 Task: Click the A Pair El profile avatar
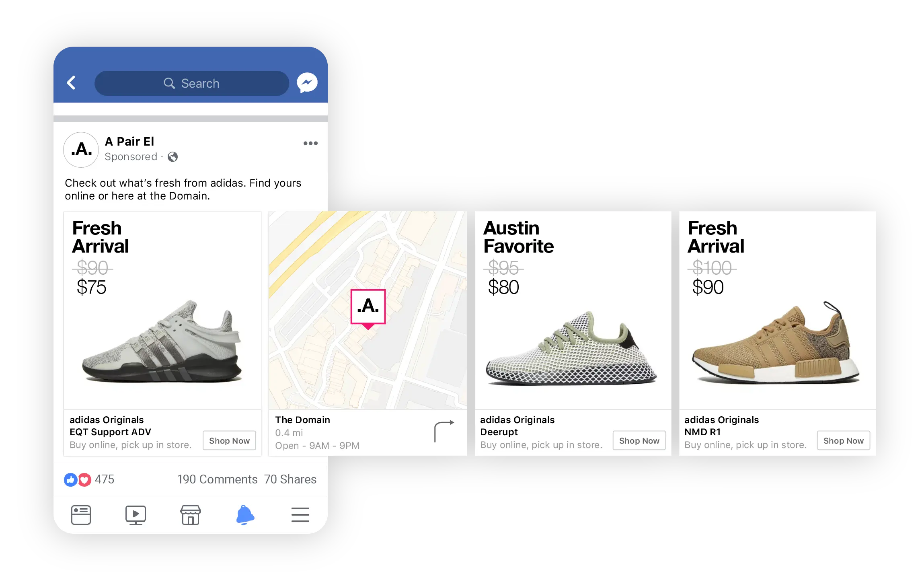pos(81,150)
